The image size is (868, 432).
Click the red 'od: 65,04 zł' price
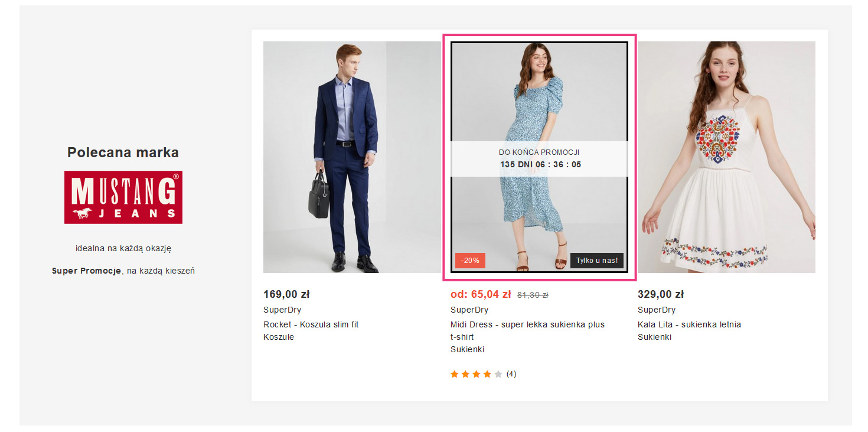[481, 294]
